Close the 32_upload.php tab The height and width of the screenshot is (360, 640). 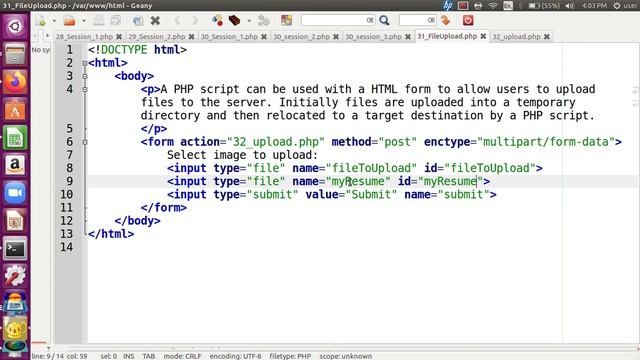(547, 37)
